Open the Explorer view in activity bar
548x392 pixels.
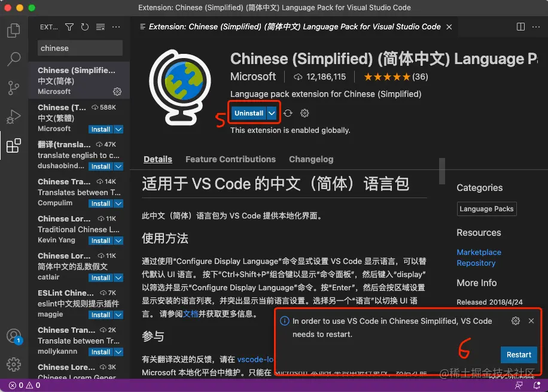point(14,31)
